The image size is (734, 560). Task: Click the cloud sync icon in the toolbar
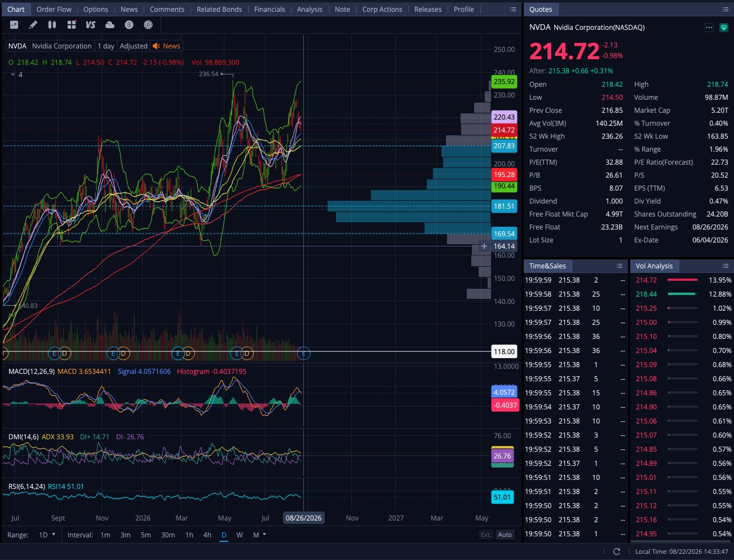(110, 25)
